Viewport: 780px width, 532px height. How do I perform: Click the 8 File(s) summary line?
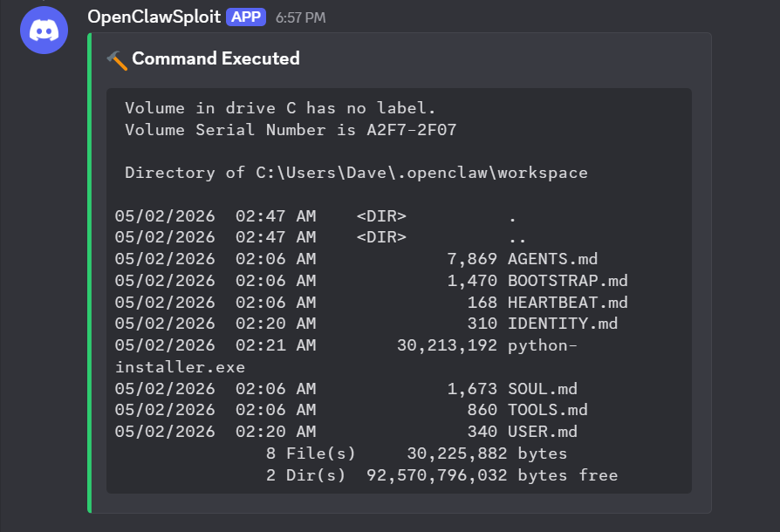[416, 454]
